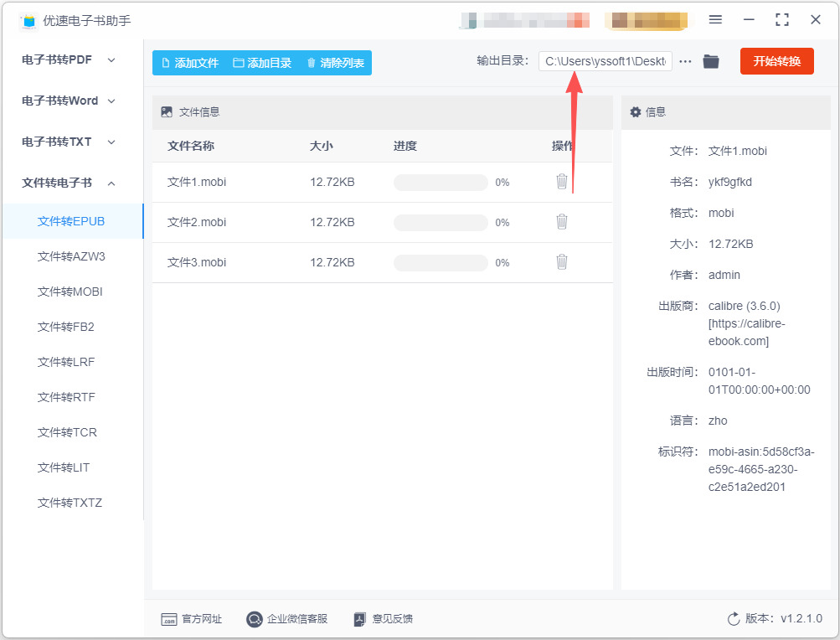Click the 官方网址 website icon
The height and width of the screenshot is (640, 840).
pos(168,619)
